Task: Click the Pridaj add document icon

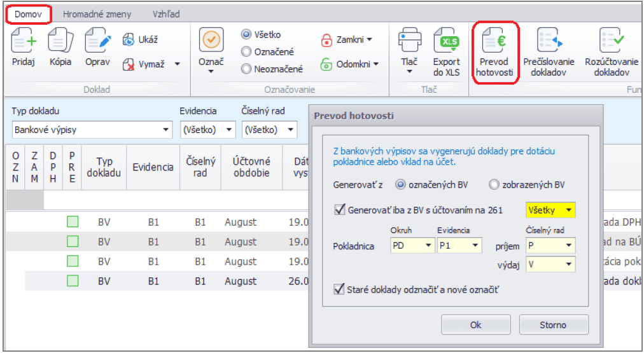Action: click(x=24, y=43)
